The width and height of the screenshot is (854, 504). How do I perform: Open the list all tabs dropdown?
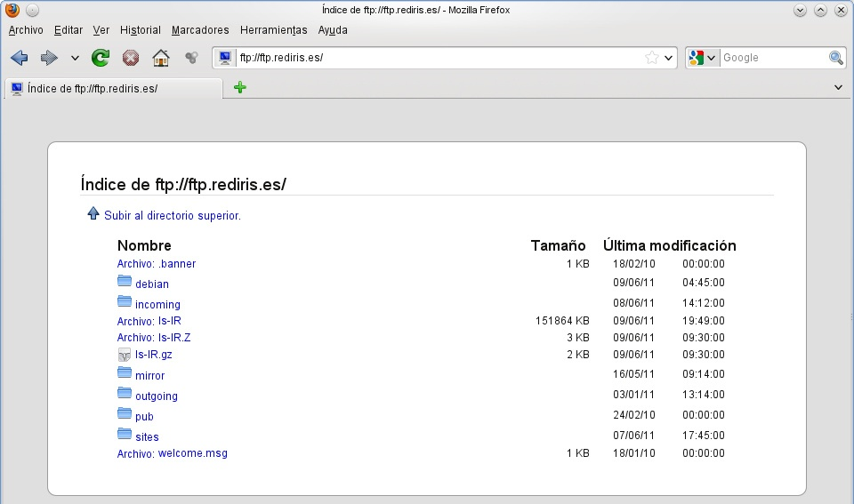coord(838,87)
